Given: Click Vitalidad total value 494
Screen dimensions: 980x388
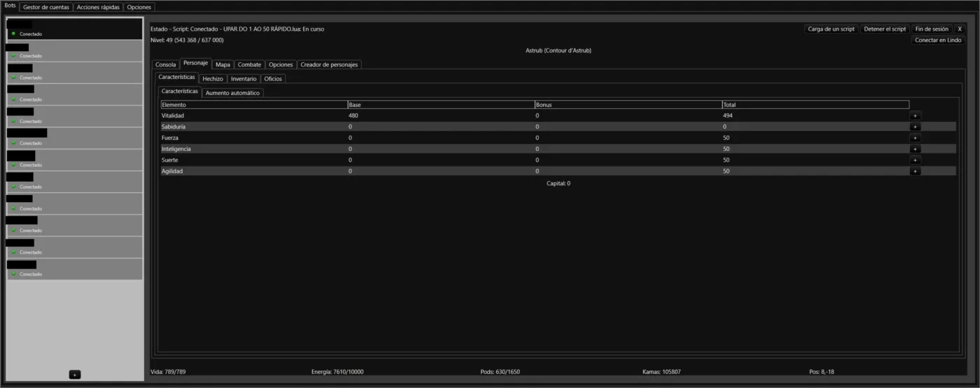Looking at the screenshot, I should coord(729,115).
